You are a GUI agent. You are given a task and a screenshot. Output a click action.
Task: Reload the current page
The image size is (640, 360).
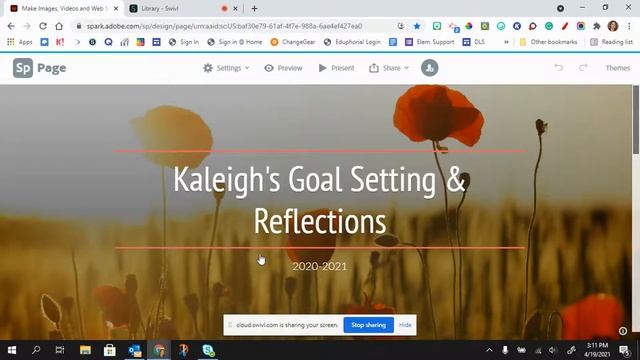[43, 26]
